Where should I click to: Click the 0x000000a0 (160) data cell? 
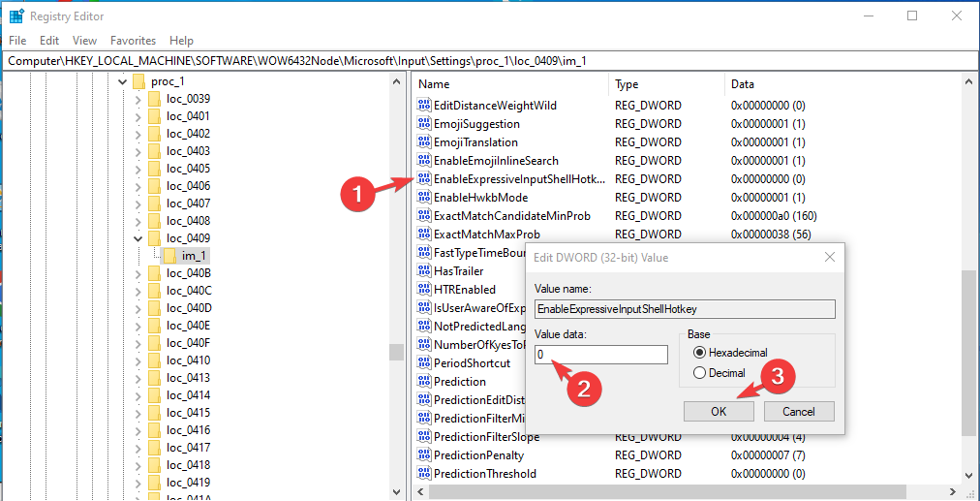[x=775, y=216]
